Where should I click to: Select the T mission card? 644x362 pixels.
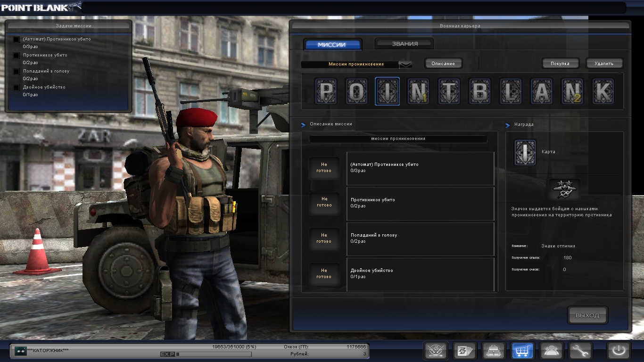pyautogui.click(x=449, y=91)
